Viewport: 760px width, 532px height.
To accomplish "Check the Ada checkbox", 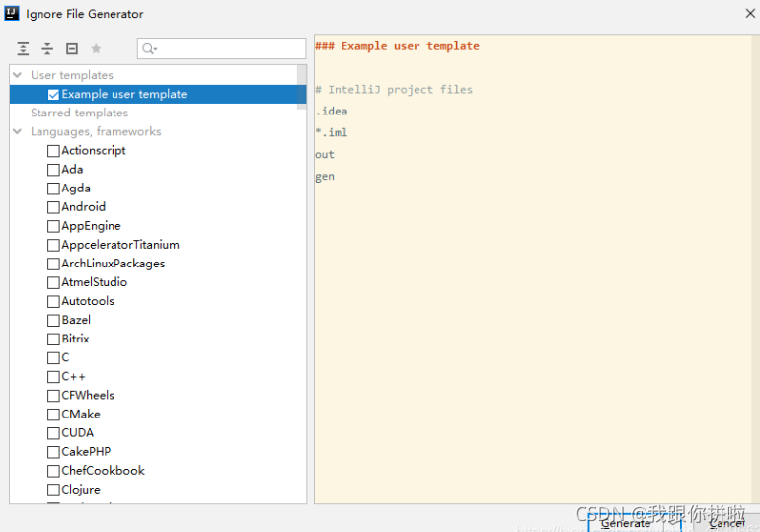I will point(54,170).
